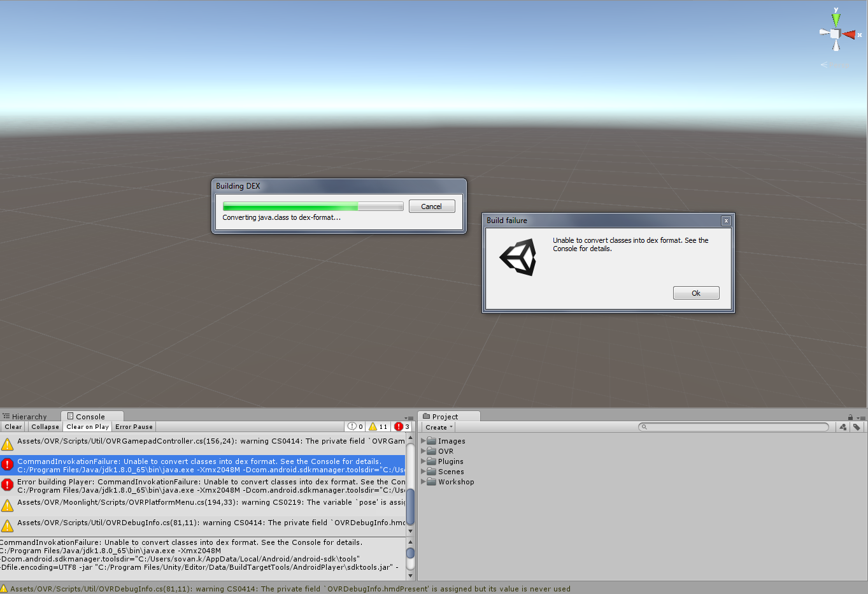The width and height of the screenshot is (868, 594).
Task: Click the Building DEX progress bar
Action: click(313, 206)
